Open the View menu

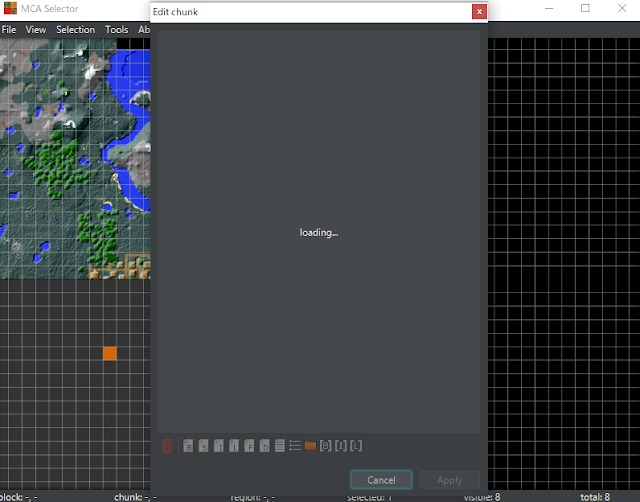click(x=36, y=30)
